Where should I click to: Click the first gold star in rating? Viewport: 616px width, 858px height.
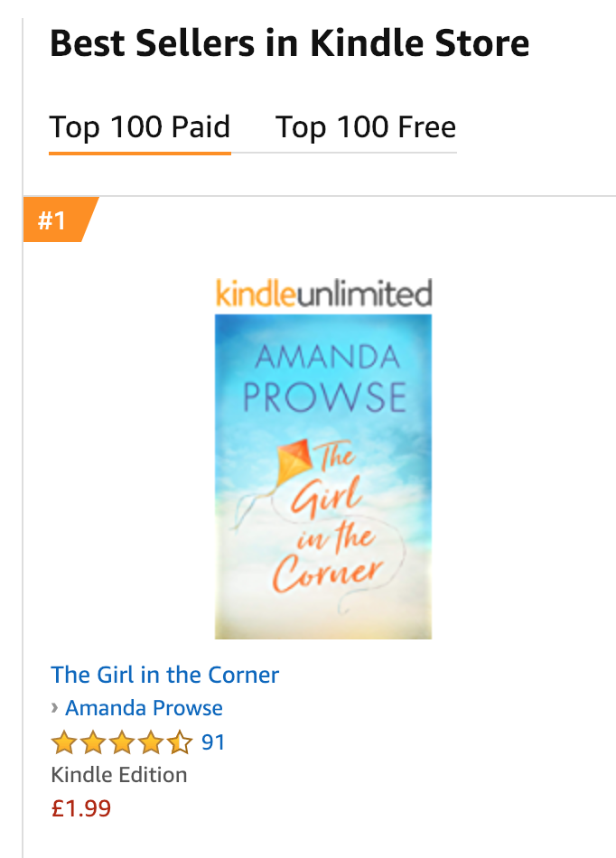click(x=64, y=742)
